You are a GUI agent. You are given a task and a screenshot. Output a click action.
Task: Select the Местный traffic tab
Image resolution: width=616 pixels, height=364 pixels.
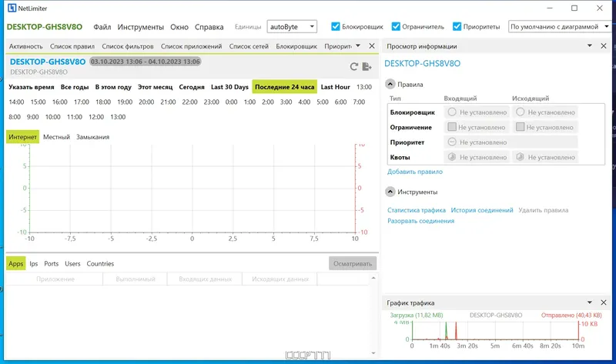56,137
